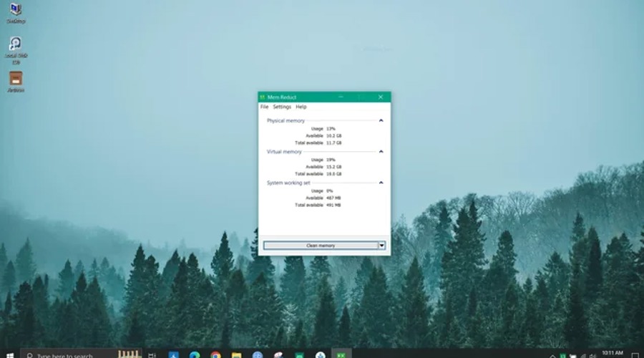Open dropdown arrow beside Clean memory

pos(382,246)
